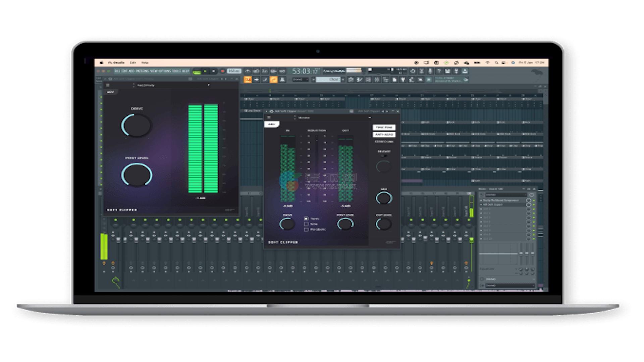Click the Spotlight search icon in the macOS menu bar
Viewport: 644px width, 362px height.
click(496, 63)
